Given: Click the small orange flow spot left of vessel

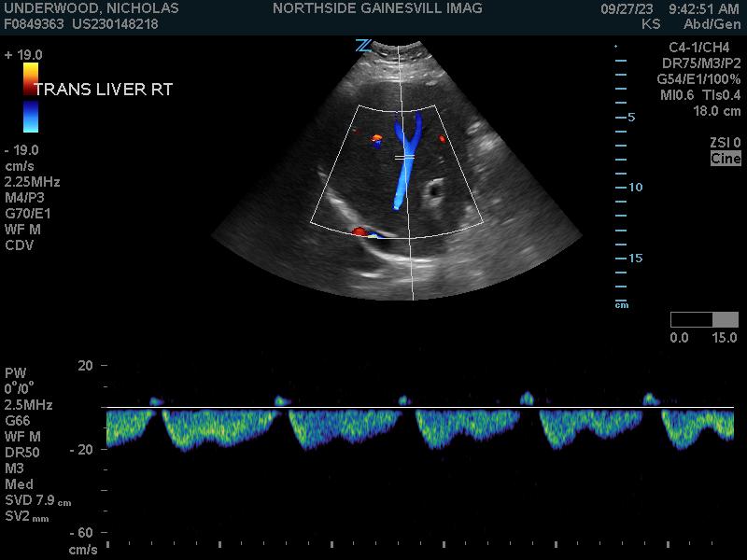Looking at the screenshot, I should [377, 141].
